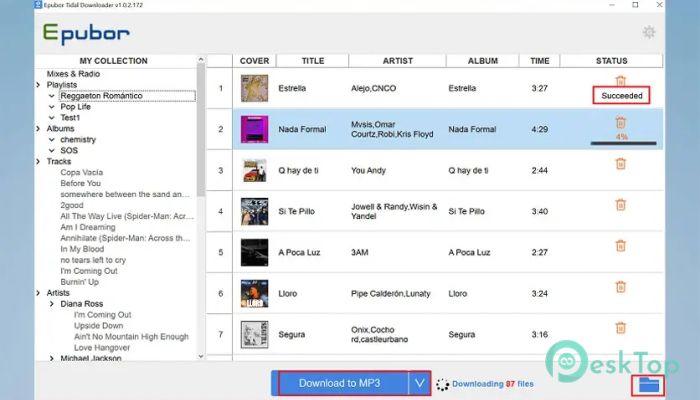This screenshot has width=700, height=400.
Task: Click Nada Formal cover thumbnail
Action: (254, 129)
